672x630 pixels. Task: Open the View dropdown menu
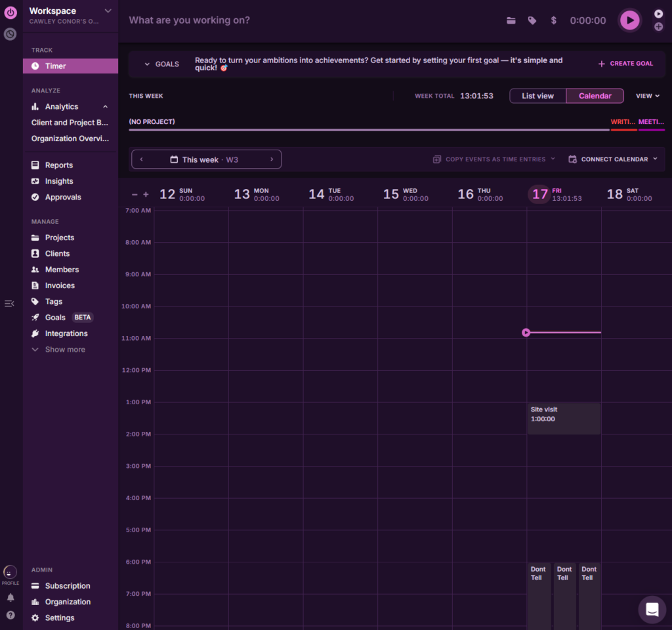tap(647, 96)
